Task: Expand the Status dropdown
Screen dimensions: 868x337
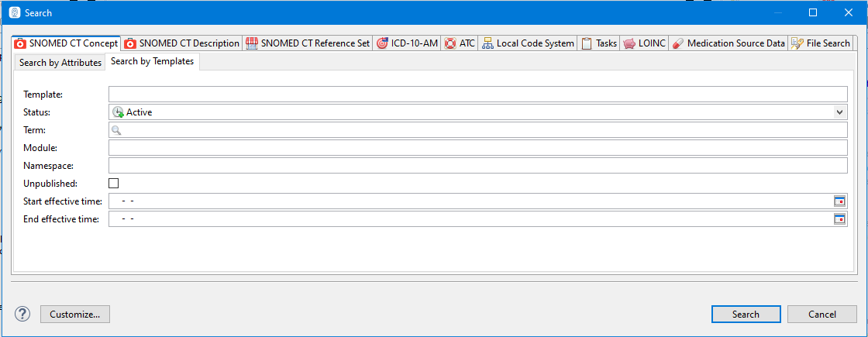Action: tap(839, 112)
